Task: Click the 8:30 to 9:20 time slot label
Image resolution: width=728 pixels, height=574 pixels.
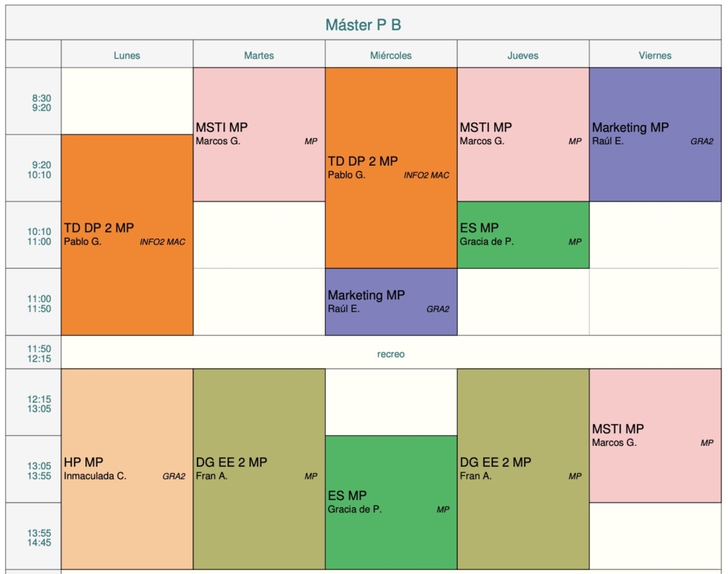Action: tap(41, 103)
